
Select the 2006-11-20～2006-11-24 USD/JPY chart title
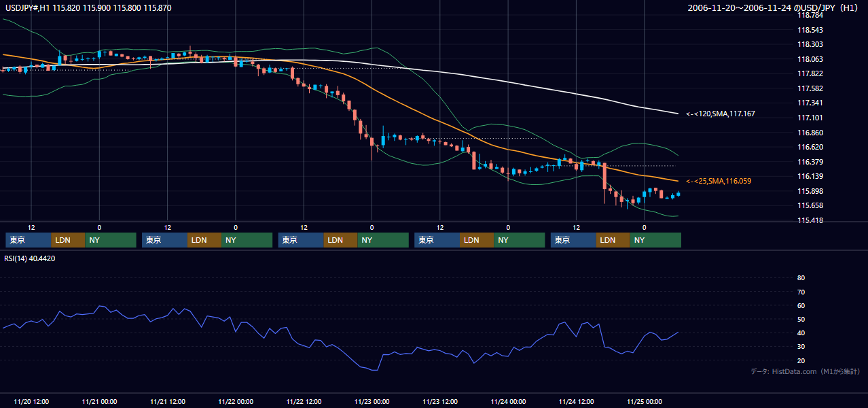(x=773, y=7)
